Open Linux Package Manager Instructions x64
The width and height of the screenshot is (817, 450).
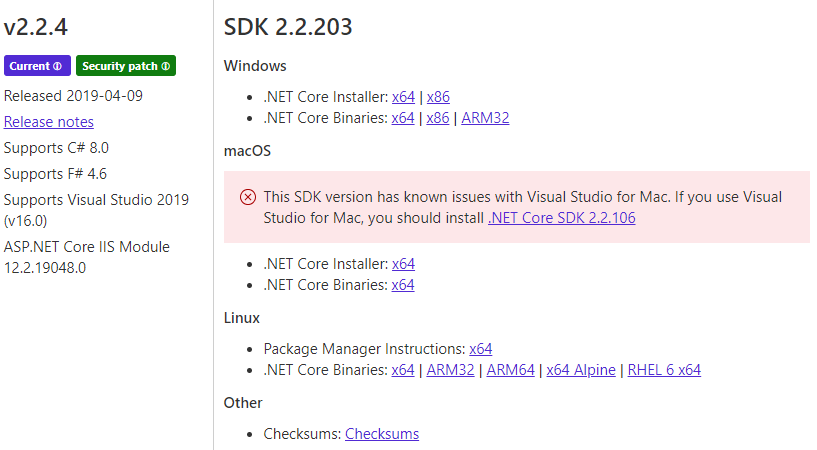[x=481, y=349]
